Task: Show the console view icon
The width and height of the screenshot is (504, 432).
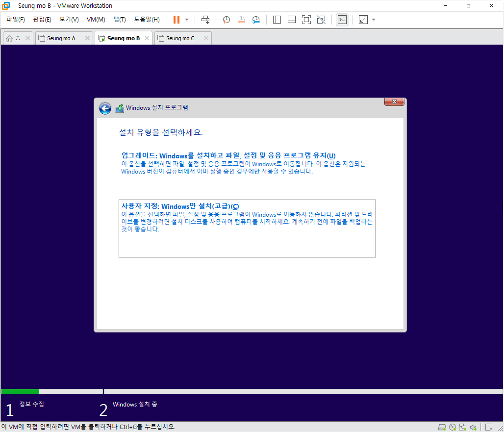Action: click(342, 20)
